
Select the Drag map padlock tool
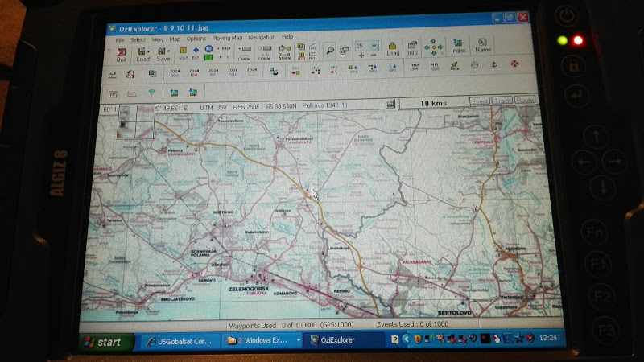pyautogui.click(x=393, y=49)
